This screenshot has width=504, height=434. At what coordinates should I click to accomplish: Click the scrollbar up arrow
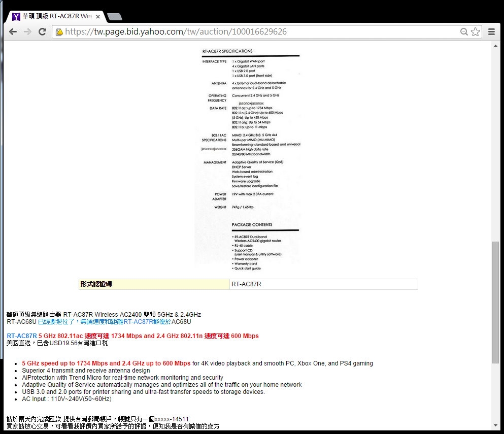[x=495, y=46]
